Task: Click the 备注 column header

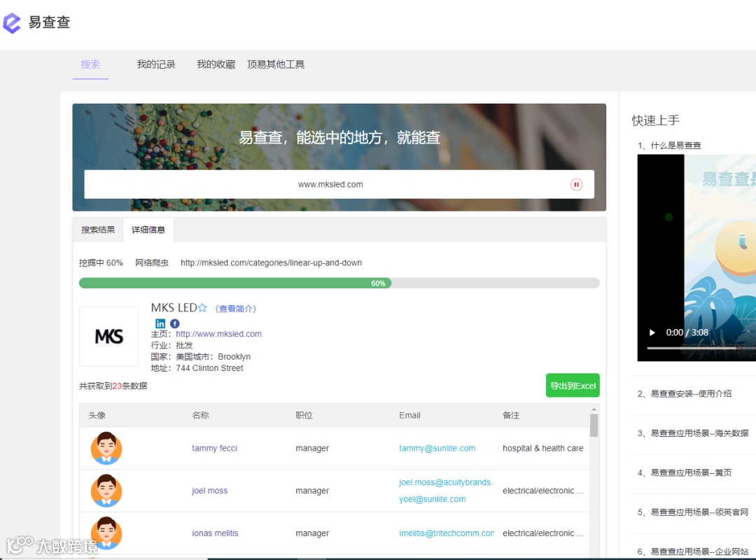Action: (511, 415)
